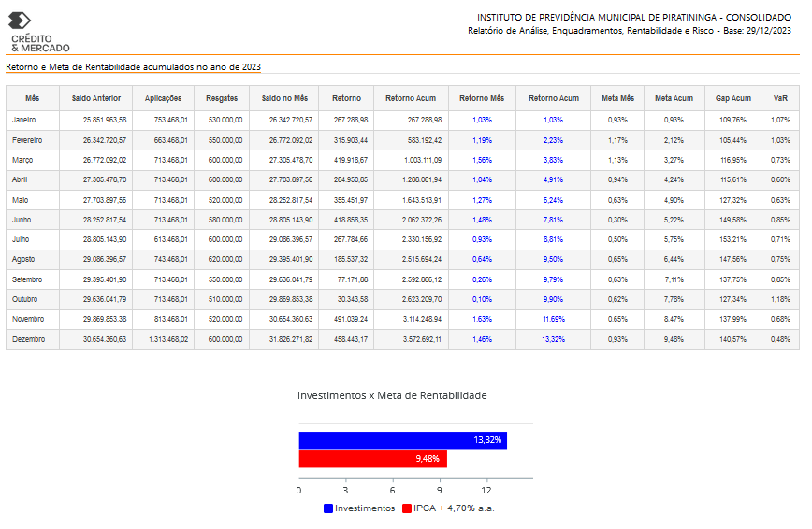Select the Setembro row label

click(27, 279)
